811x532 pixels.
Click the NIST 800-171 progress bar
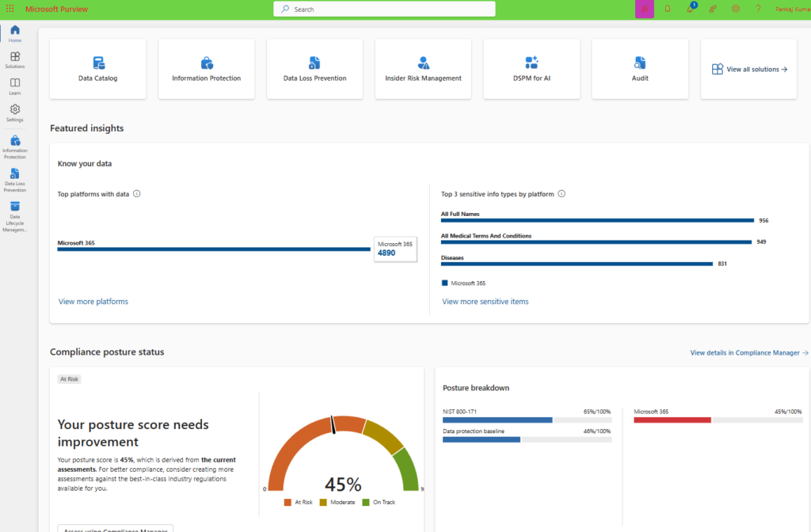pyautogui.click(x=527, y=420)
